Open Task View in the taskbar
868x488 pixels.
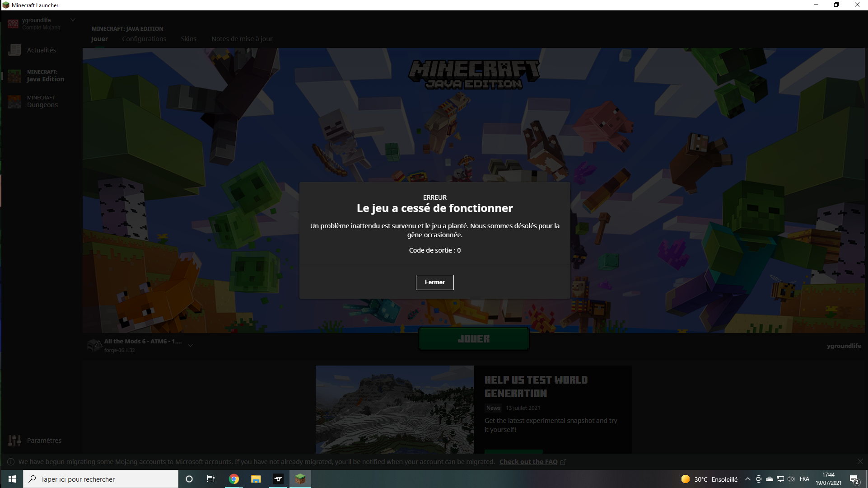(211, 479)
